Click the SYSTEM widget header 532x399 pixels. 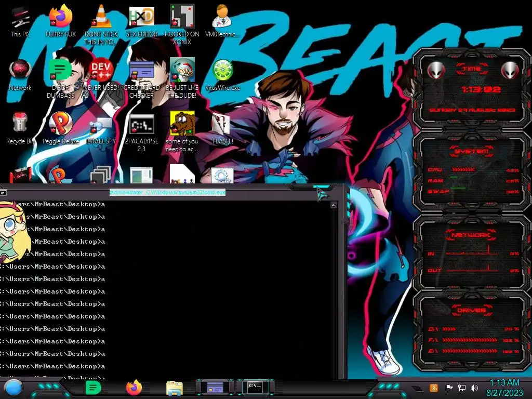[472, 151]
